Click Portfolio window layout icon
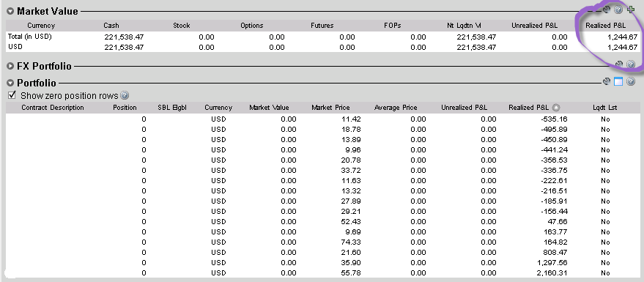Screen dimensions: 644x282 (x=618, y=82)
